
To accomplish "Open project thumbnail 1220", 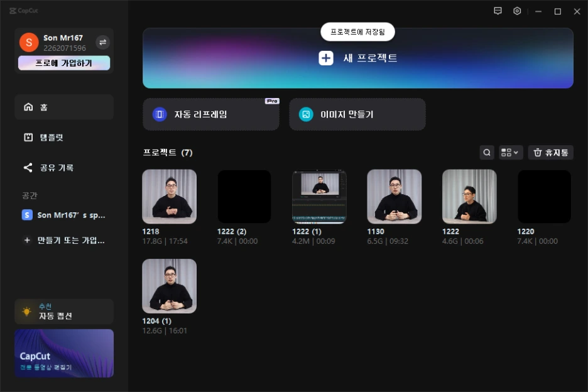I will click(x=545, y=197).
